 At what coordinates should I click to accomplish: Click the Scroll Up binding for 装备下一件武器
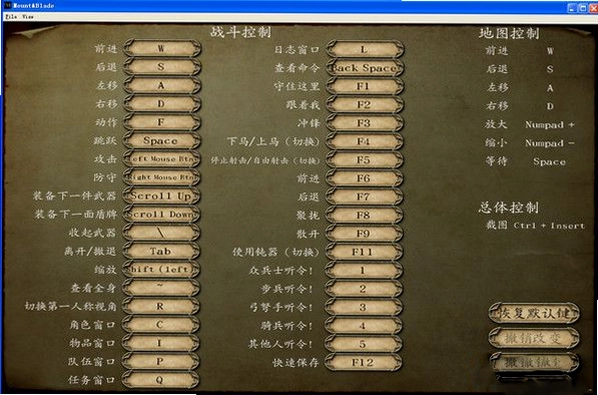click(x=161, y=196)
